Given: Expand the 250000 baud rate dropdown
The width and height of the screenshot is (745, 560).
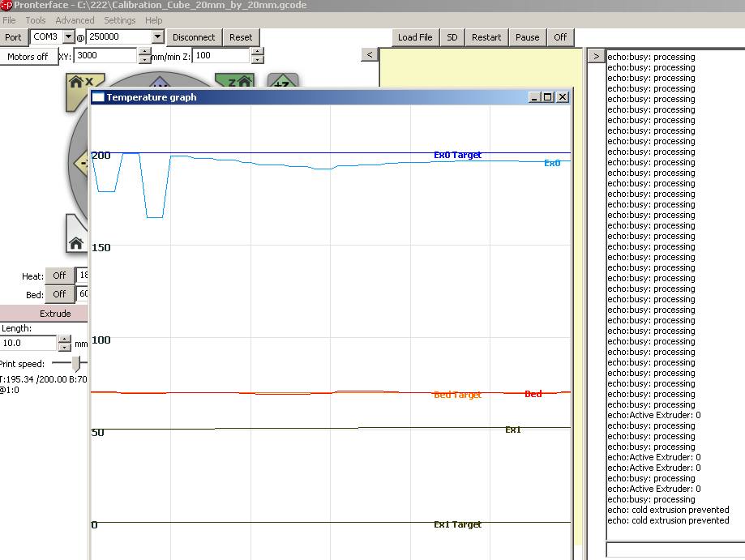Looking at the screenshot, I should [157, 37].
